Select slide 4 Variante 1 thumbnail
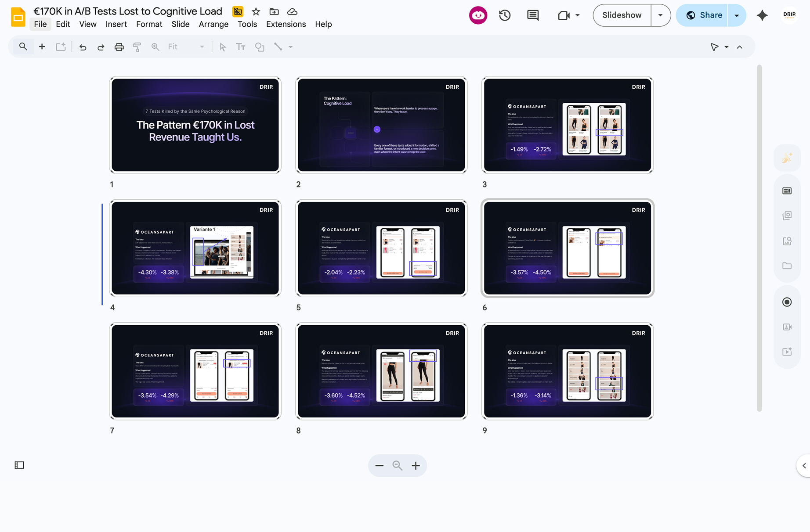This screenshot has height=532, width=810. click(x=195, y=248)
